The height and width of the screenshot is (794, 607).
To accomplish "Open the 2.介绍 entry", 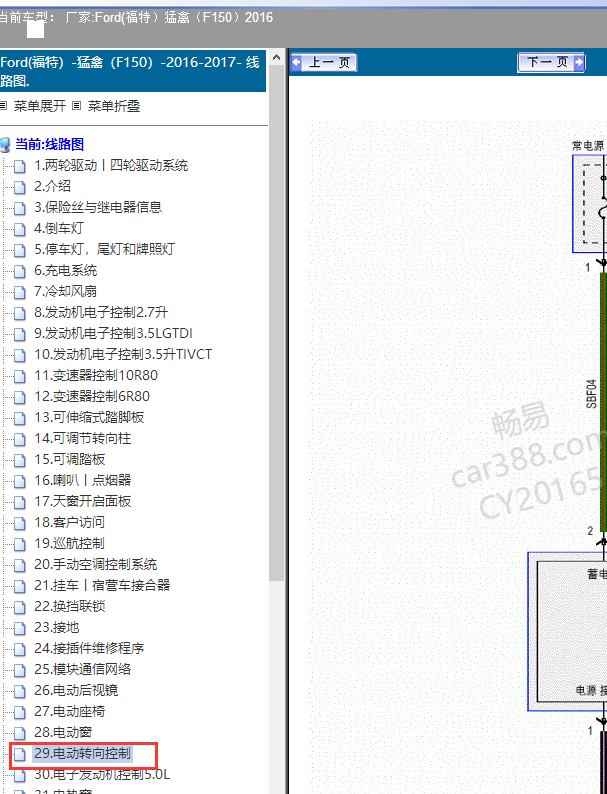I will 52,186.
